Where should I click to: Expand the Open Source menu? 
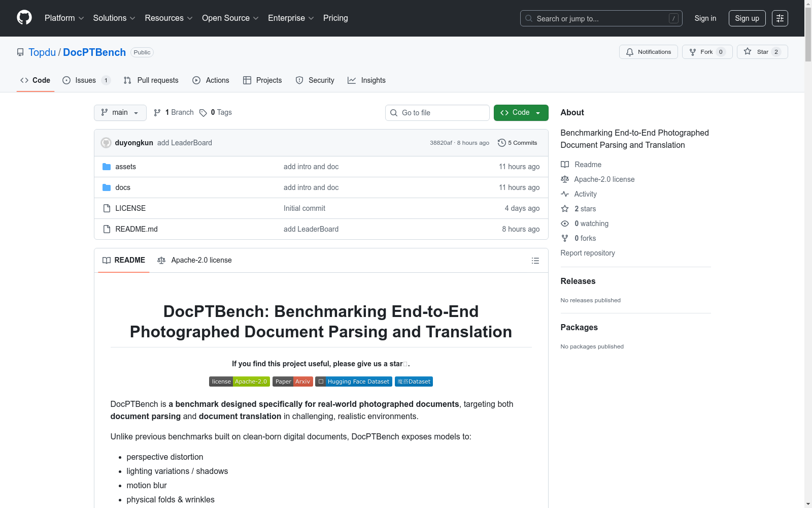tap(230, 18)
